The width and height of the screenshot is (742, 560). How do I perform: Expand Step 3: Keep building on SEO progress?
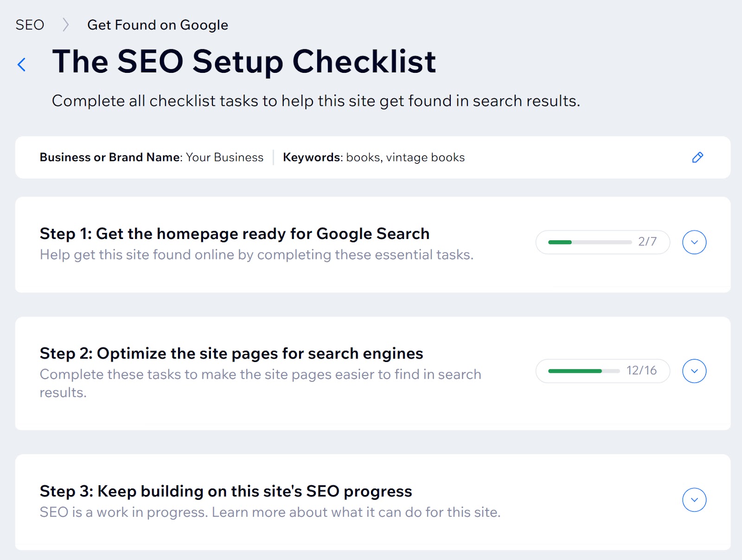[x=694, y=500]
